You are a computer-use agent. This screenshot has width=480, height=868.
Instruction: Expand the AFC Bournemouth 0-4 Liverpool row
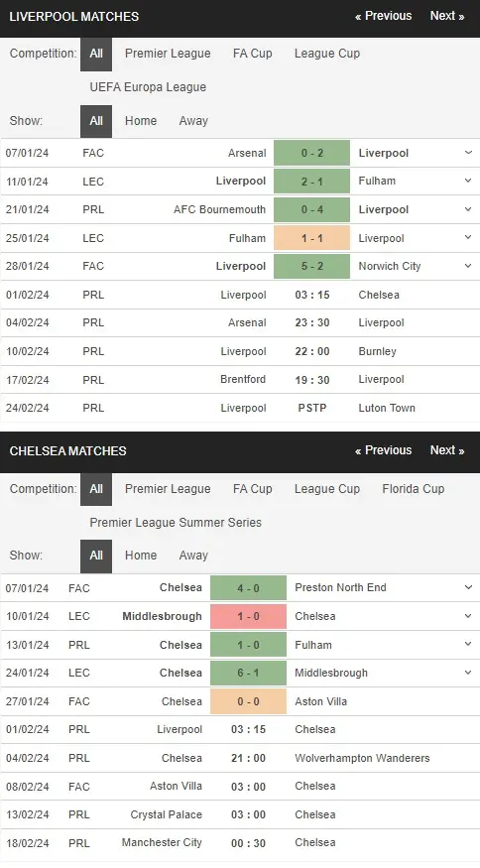coord(468,209)
